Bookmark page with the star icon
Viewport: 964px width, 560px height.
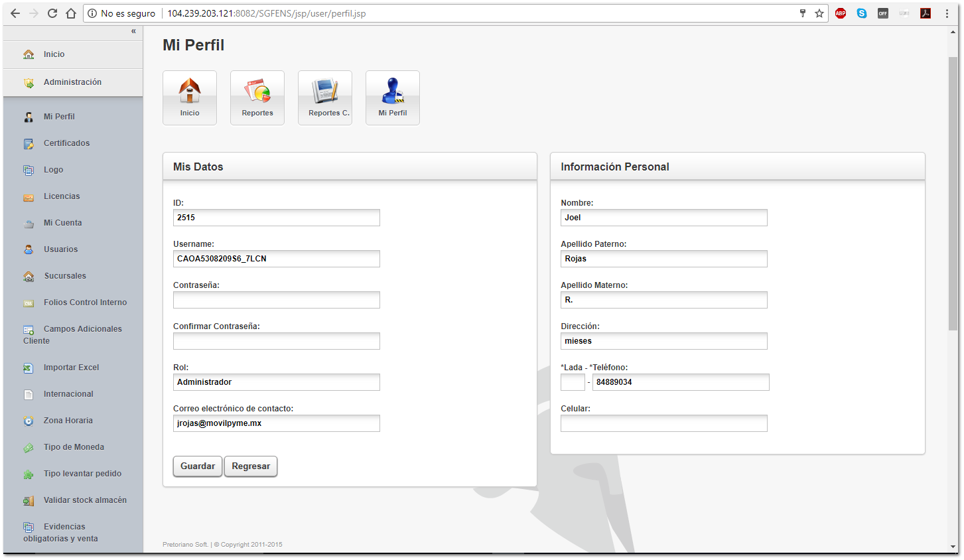[819, 13]
